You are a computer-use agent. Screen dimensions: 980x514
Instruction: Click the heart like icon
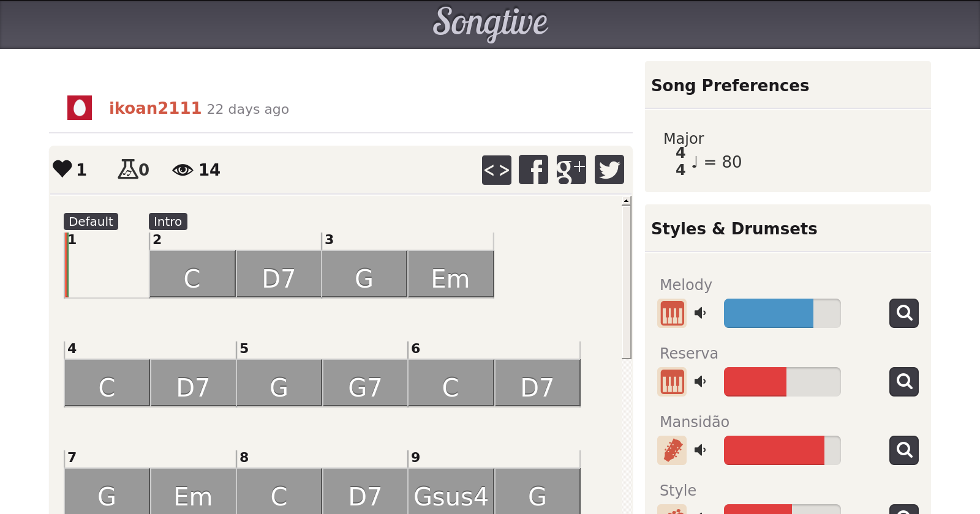pyautogui.click(x=62, y=169)
